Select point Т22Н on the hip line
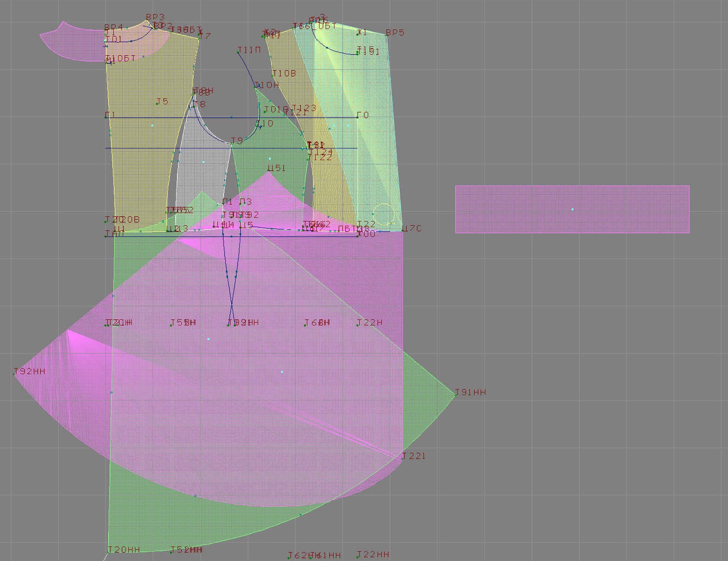 358,325
